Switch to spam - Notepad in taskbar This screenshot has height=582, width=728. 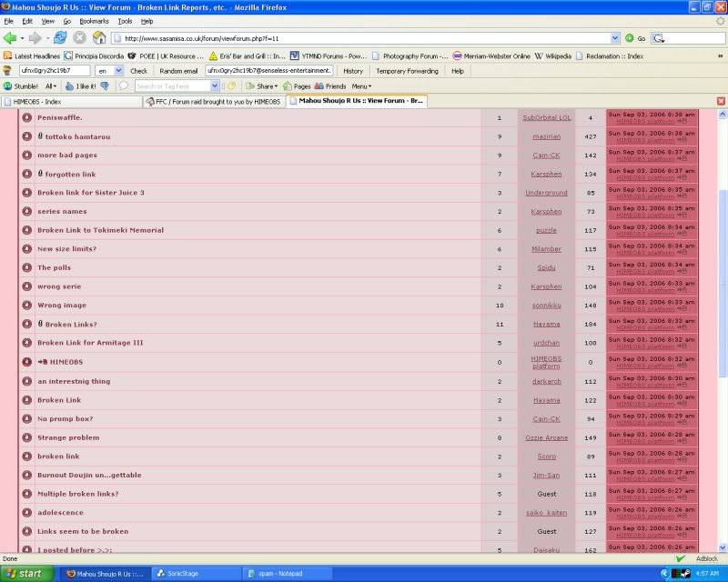click(288, 574)
